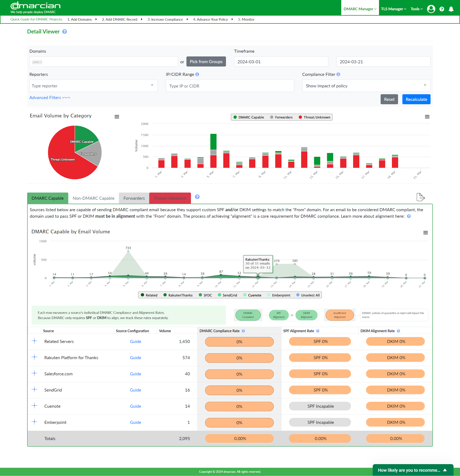Click the Recalculate button

pyautogui.click(x=416, y=99)
